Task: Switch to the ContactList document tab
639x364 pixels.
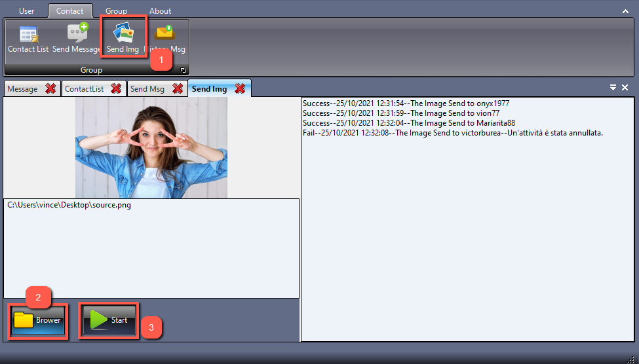Action: [85, 89]
